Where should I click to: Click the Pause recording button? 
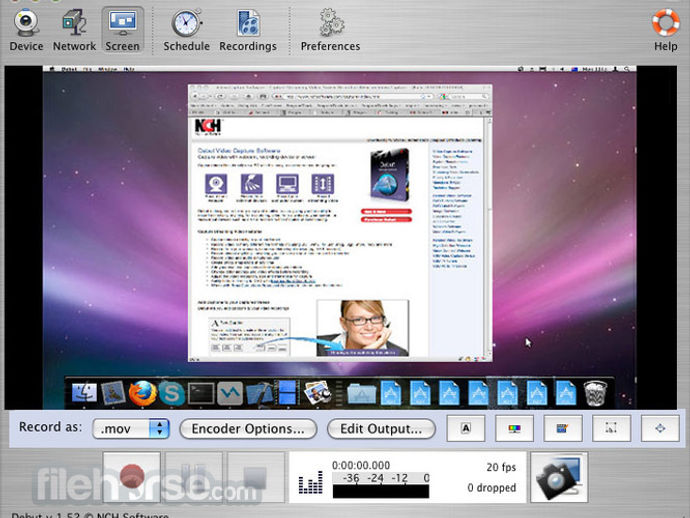pyautogui.click(x=194, y=477)
